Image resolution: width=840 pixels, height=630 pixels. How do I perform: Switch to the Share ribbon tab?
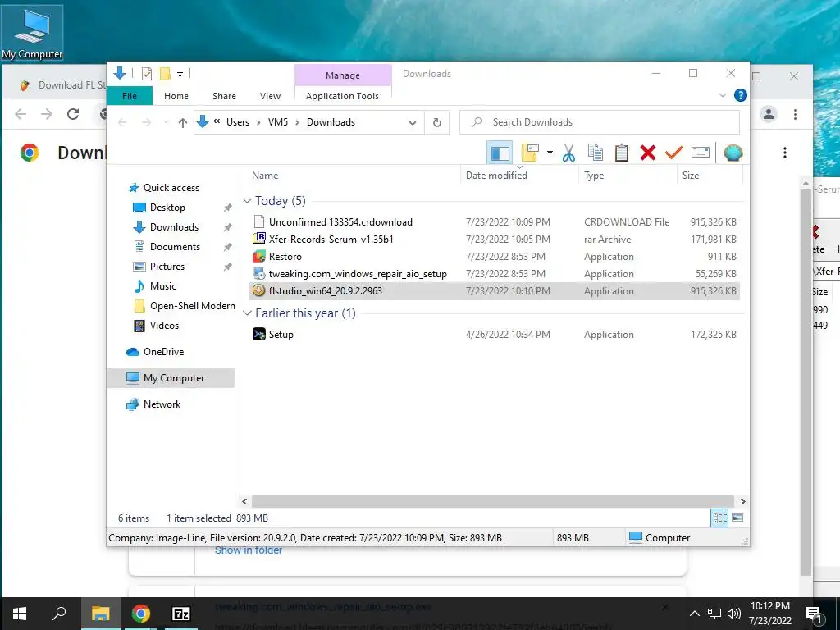[x=224, y=96]
